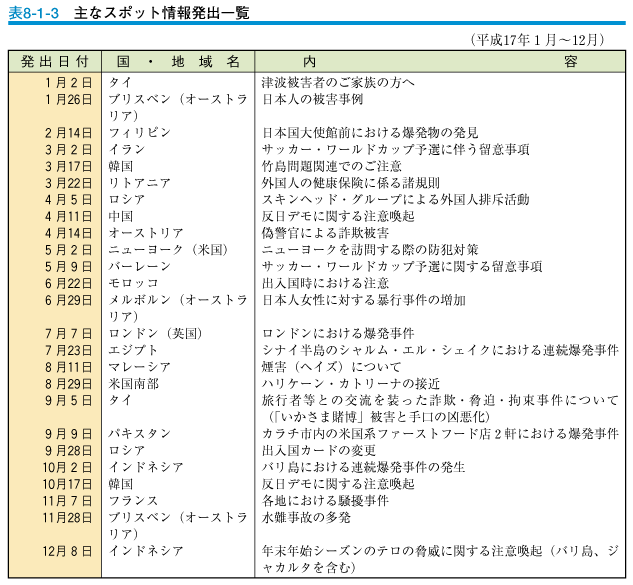Click the country cell フィリピン
This screenshot has height=585, width=633.
point(140,133)
